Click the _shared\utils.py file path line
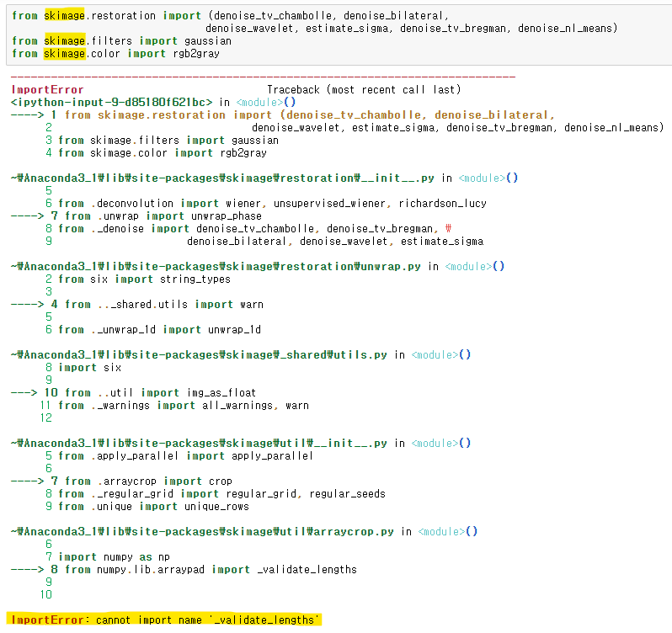Image resolution: width=672 pixels, height=633 pixels. click(x=241, y=355)
